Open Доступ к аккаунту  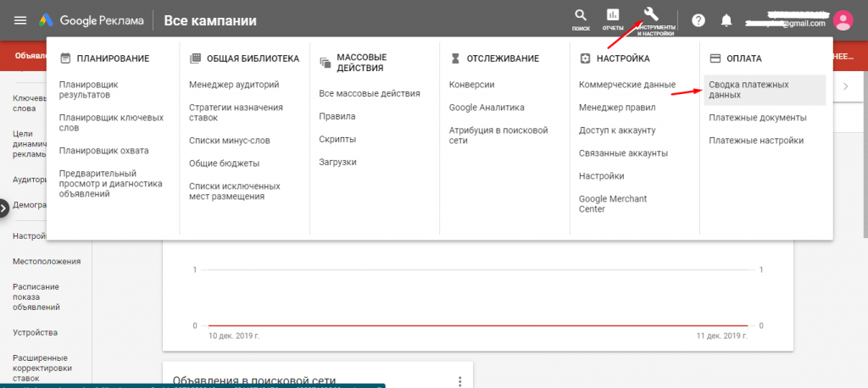point(617,130)
